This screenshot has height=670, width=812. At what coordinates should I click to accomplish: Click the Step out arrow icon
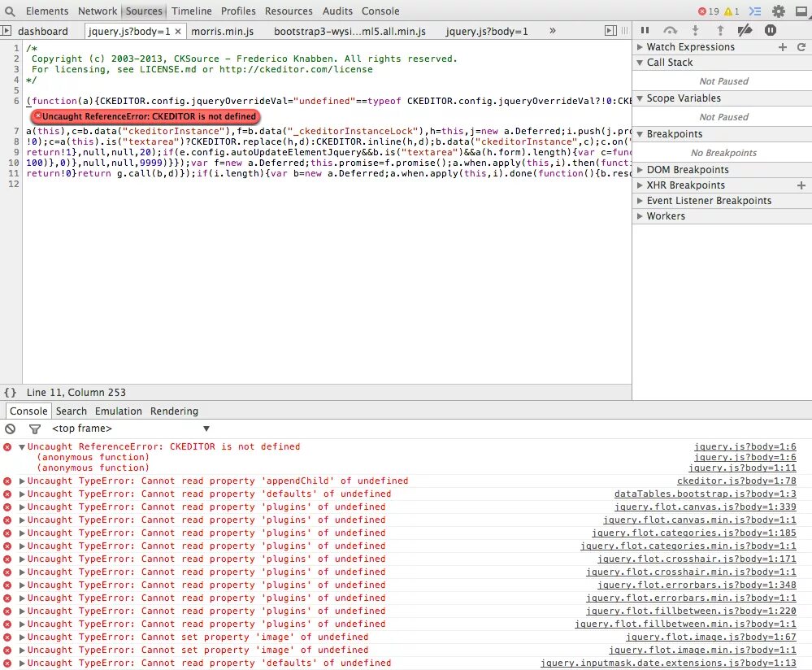[x=720, y=31]
